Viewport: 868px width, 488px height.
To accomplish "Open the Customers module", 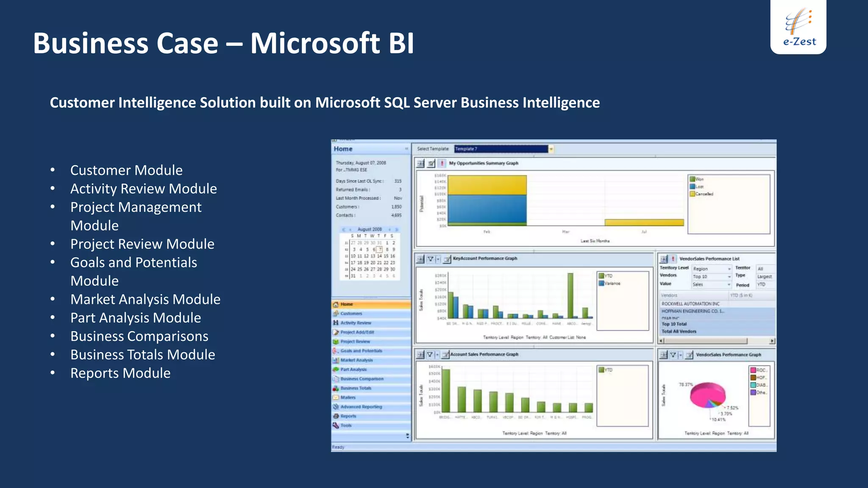I will click(x=371, y=313).
